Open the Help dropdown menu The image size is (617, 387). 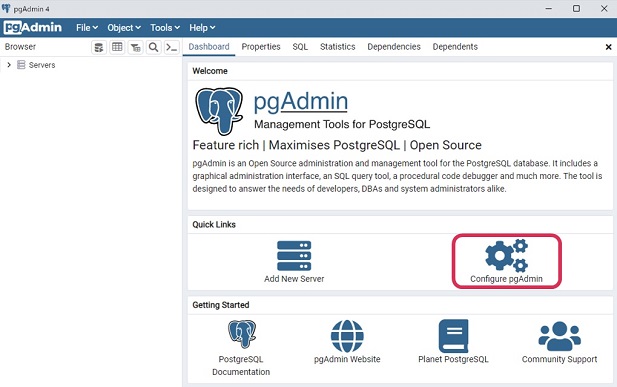point(202,28)
